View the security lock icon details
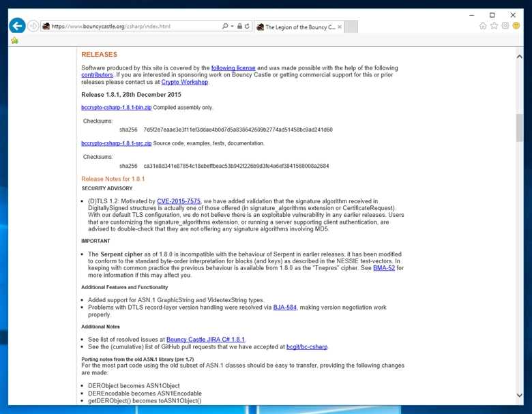Image resolution: width=532 pixels, height=414 pixels. coord(239,26)
